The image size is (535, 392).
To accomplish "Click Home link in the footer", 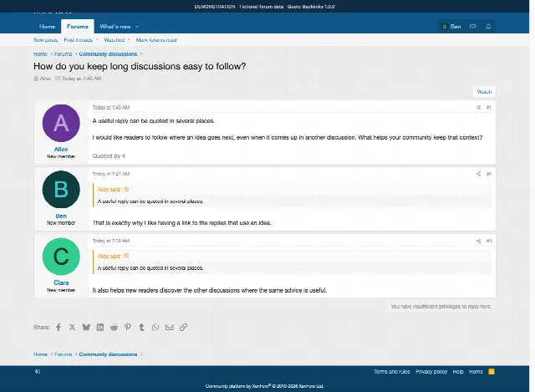I will pos(476,372).
